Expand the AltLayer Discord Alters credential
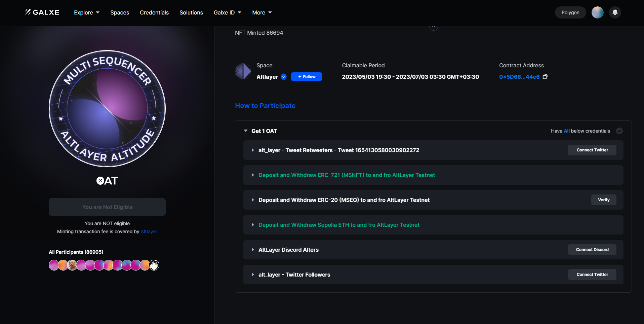The image size is (644, 324). [x=253, y=250]
